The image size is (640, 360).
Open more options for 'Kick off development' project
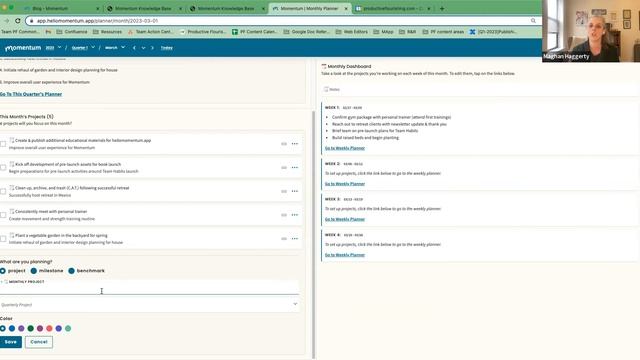295,167
